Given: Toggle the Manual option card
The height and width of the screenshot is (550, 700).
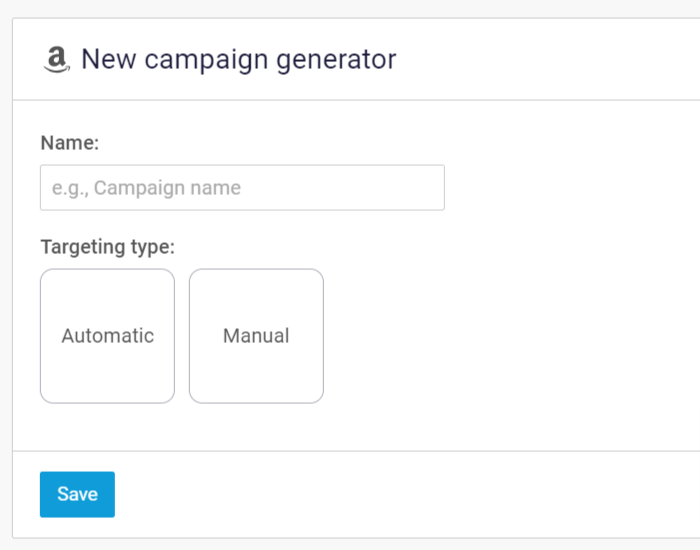Looking at the screenshot, I should tap(256, 336).
